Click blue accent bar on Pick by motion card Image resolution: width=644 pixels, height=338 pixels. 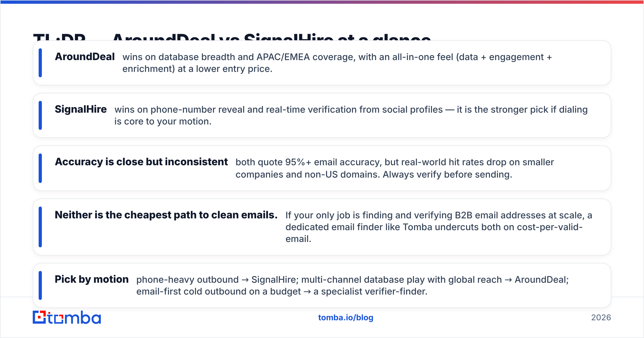pyautogui.click(x=40, y=285)
